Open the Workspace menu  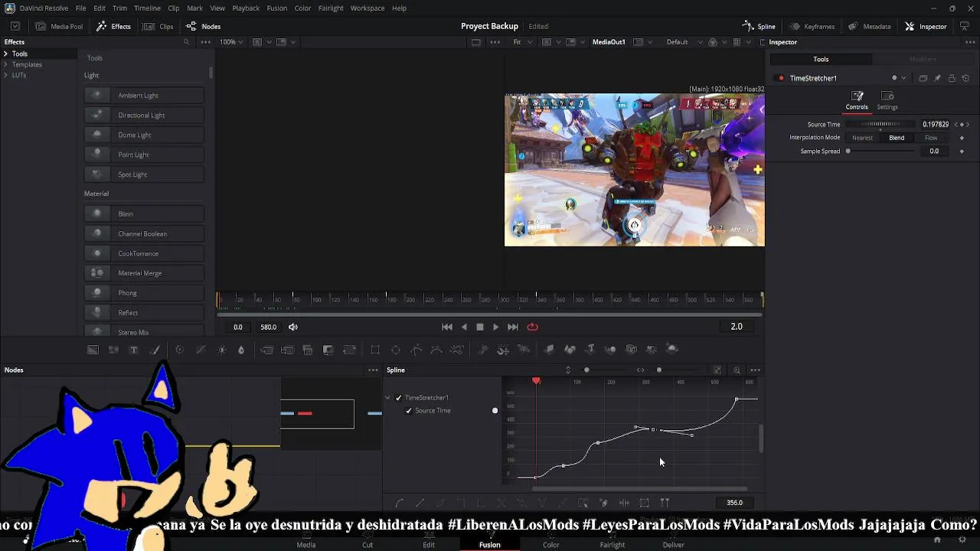tap(367, 8)
